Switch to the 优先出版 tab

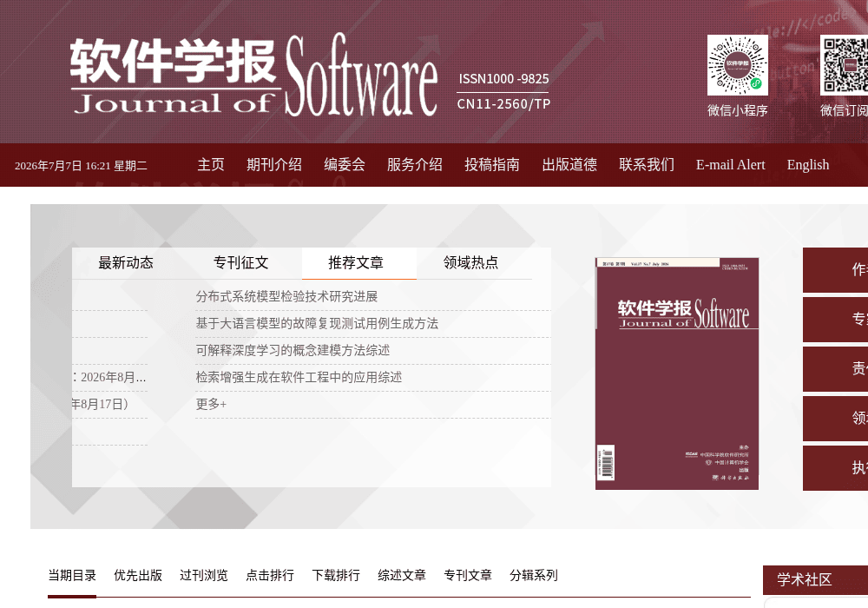point(138,575)
